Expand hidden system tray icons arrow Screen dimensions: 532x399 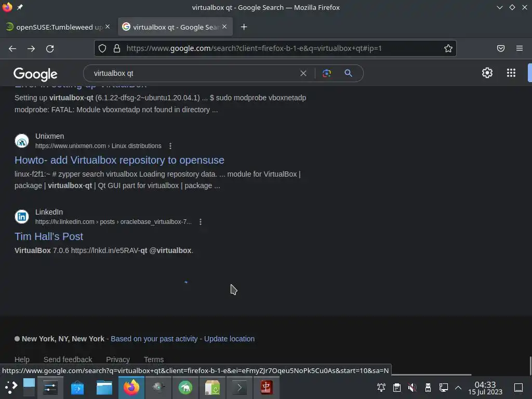(458, 388)
